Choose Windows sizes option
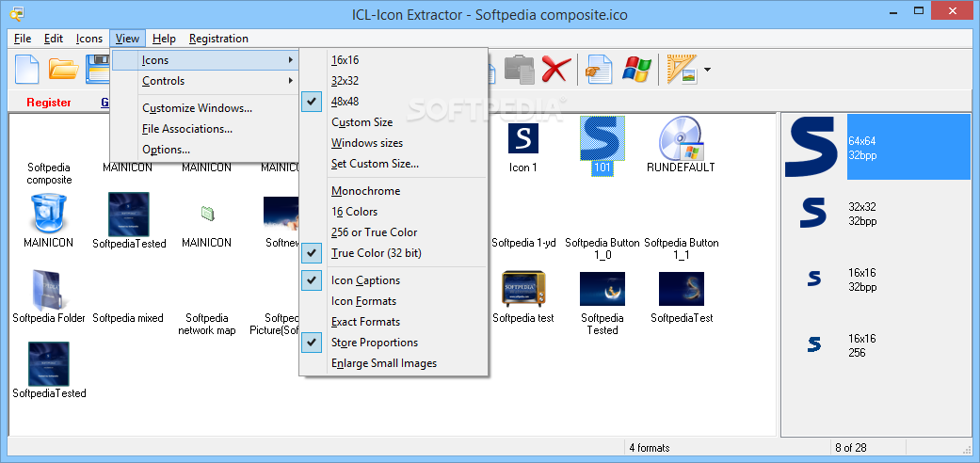Viewport: 980px width, 463px height. click(394, 142)
